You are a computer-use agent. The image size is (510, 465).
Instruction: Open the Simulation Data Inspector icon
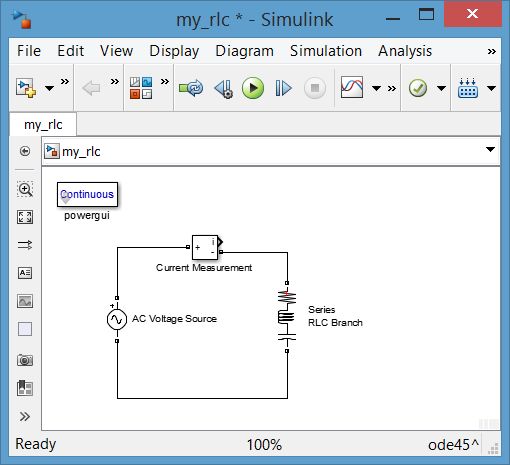point(352,87)
